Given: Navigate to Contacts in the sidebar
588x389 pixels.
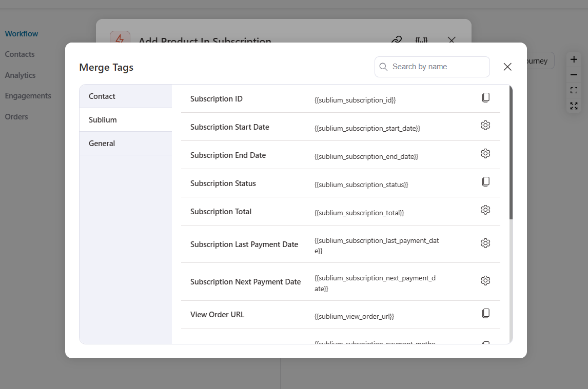Looking at the screenshot, I should pyautogui.click(x=19, y=54).
